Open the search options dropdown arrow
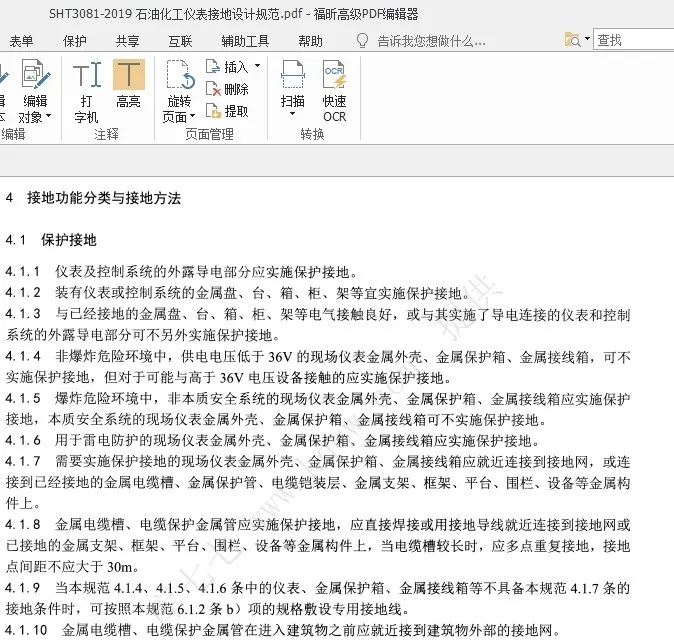Image resolution: width=674 pixels, height=643 pixels. click(587, 39)
